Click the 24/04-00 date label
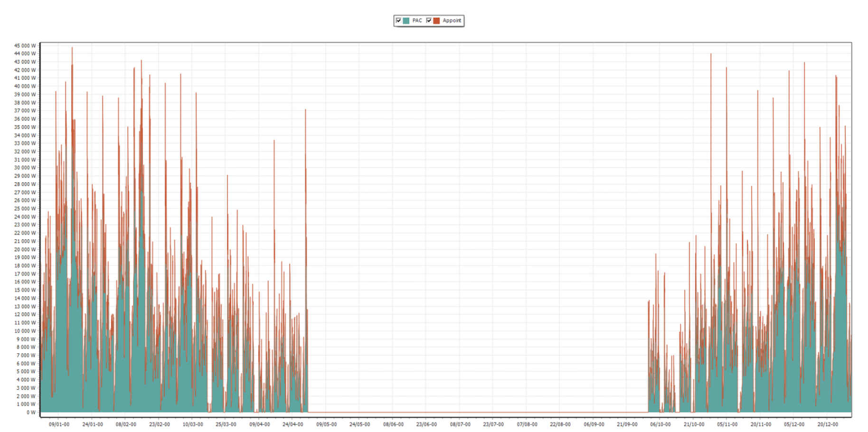The image size is (868, 432). tap(292, 424)
